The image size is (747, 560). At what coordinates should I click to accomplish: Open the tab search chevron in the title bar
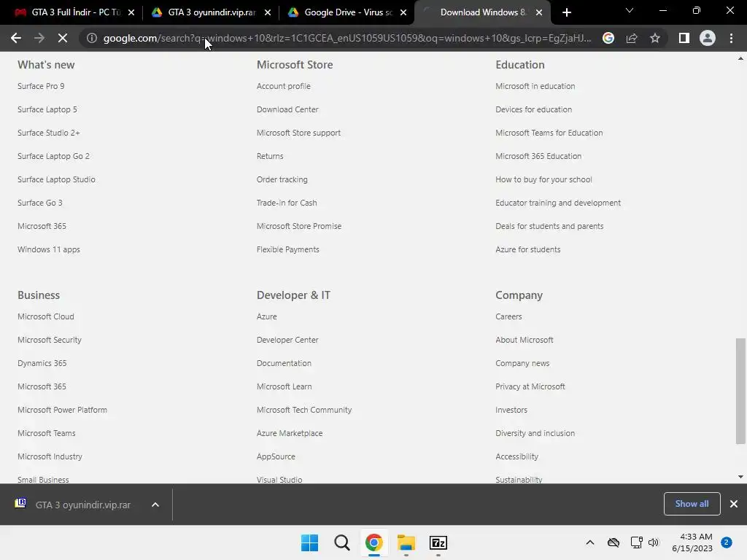click(630, 10)
